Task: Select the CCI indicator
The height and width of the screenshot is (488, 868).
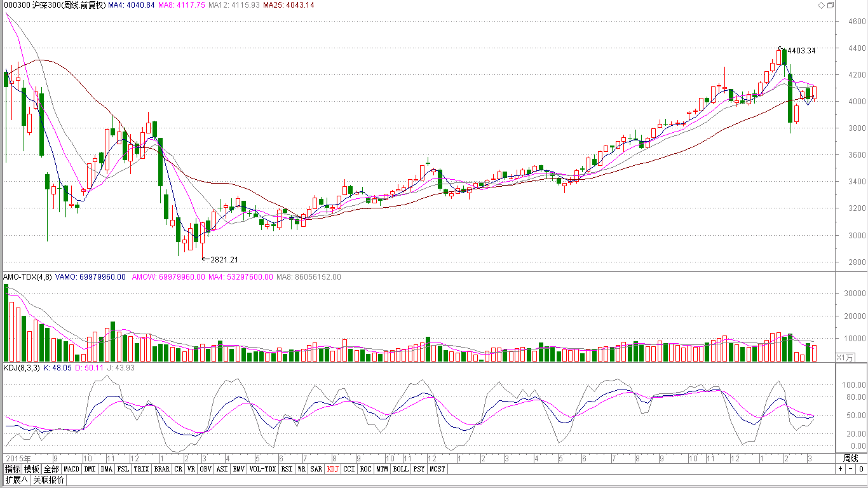Action: click(349, 469)
